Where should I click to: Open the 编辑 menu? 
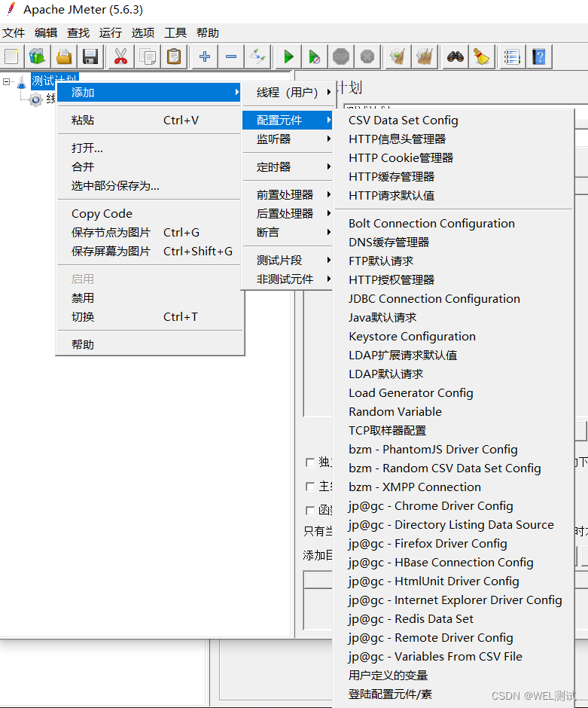click(x=46, y=33)
